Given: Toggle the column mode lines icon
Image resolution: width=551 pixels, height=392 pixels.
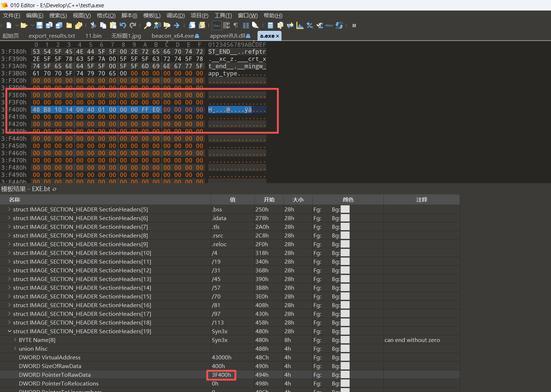Looking at the screenshot, I should 246,25.
